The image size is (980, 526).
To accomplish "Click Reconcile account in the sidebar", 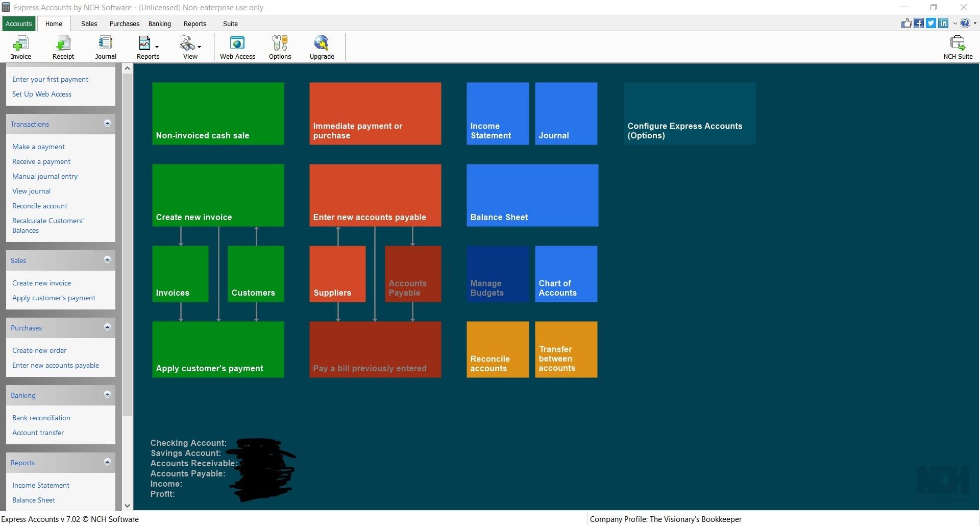I will coord(40,206).
